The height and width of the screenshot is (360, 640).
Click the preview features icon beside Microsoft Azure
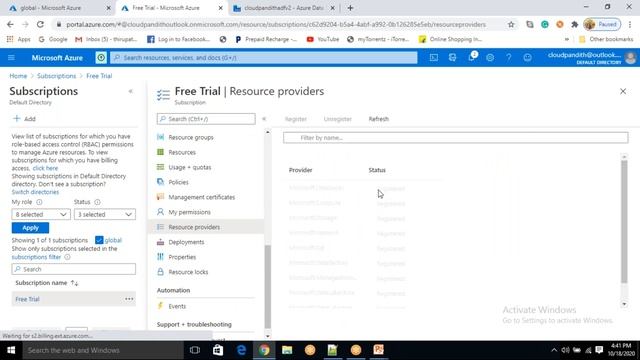[101, 58]
